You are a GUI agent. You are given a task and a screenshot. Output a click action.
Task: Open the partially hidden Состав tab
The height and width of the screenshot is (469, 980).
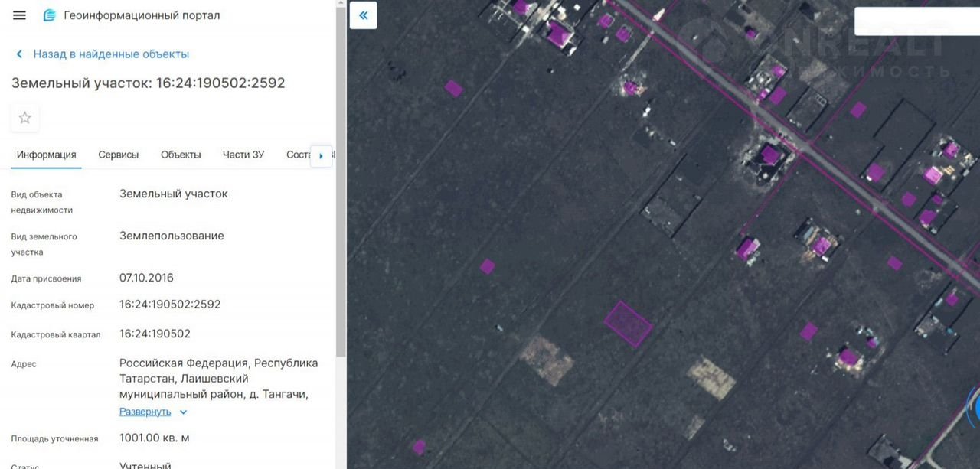(298, 155)
